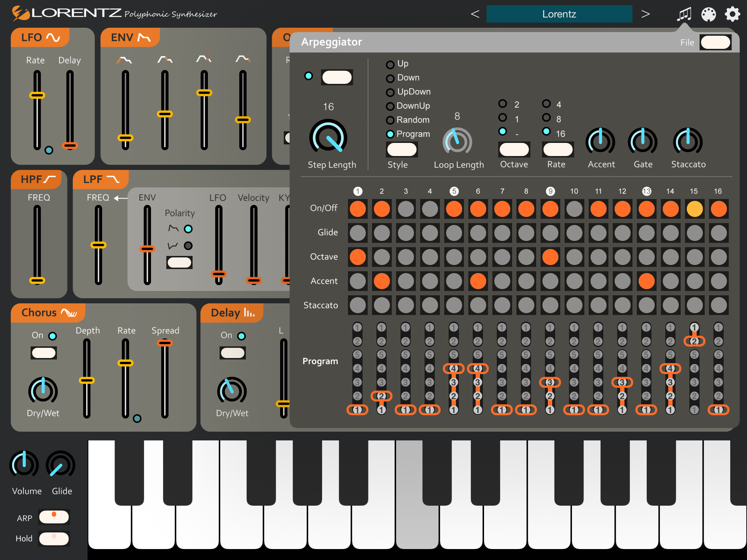Toggle the Hold switch
Screen dimensions: 747x560
click(54, 539)
